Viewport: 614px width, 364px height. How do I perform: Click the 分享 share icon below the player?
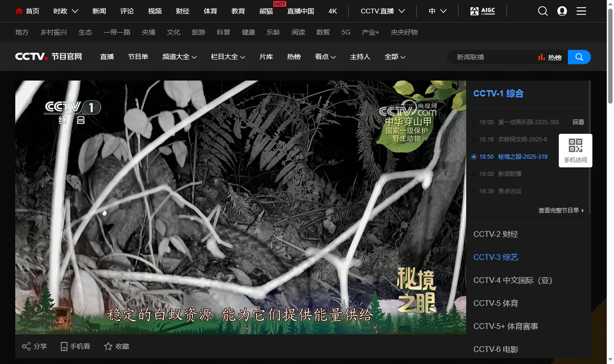tap(26, 346)
